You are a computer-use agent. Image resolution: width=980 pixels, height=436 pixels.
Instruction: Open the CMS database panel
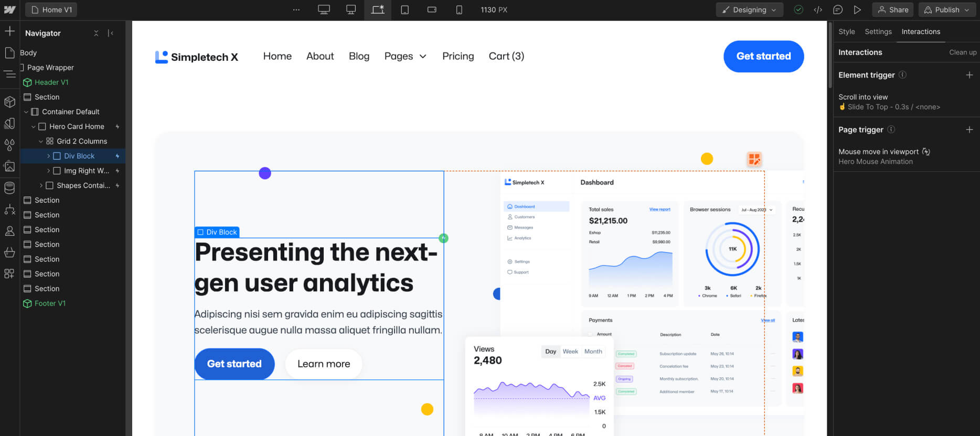[x=9, y=188]
